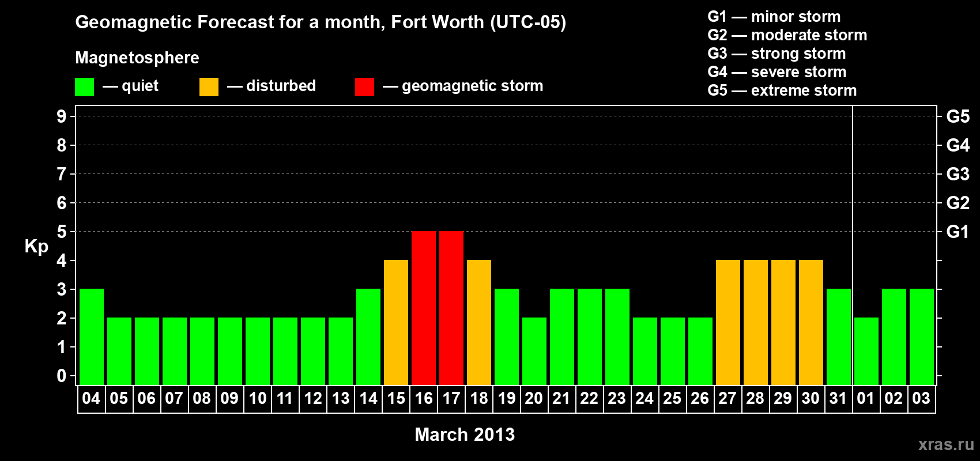This screenshot has width=980, height=461.
Task: Click the orange bar for March 18
Action: [479, 322]
